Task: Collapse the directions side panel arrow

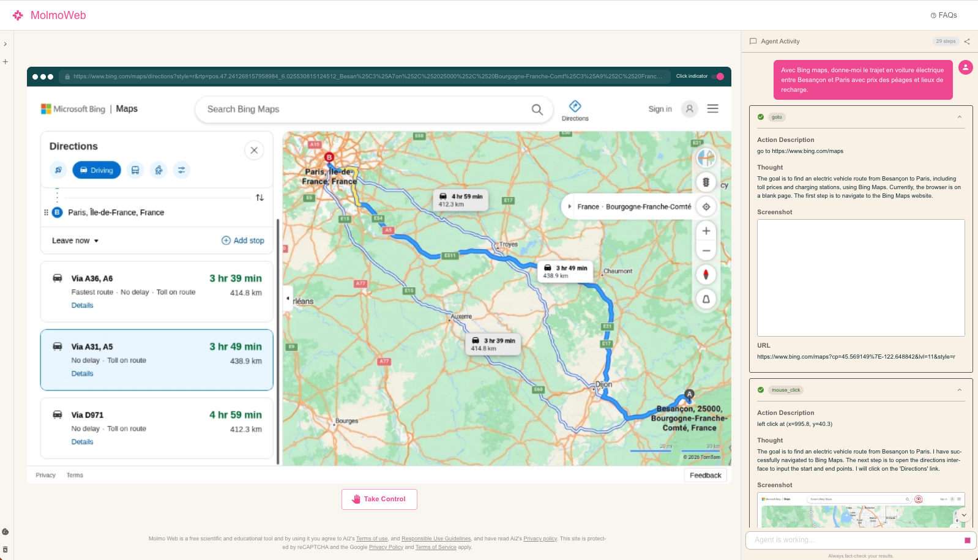Action: click(x=288, y=299)
